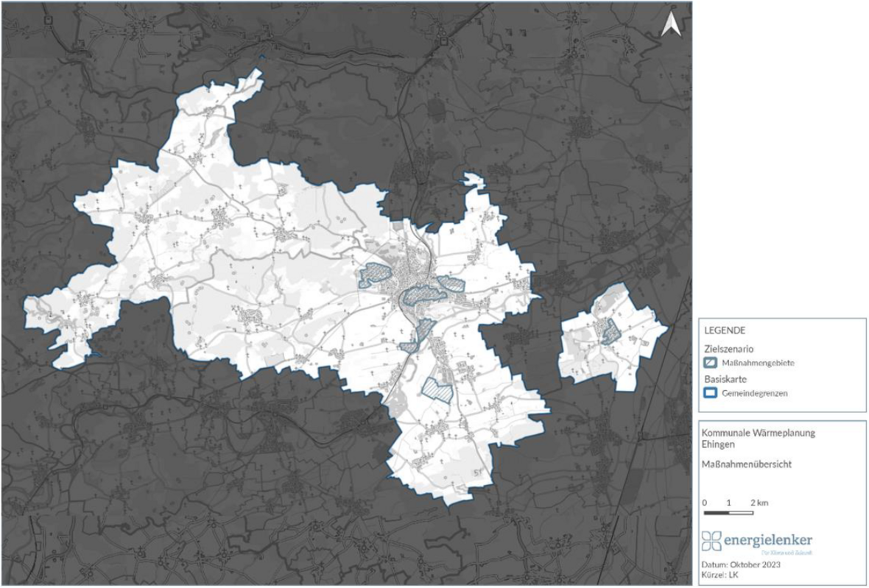Click the hatched area in the eastern exclave

[x=610, y=331]
